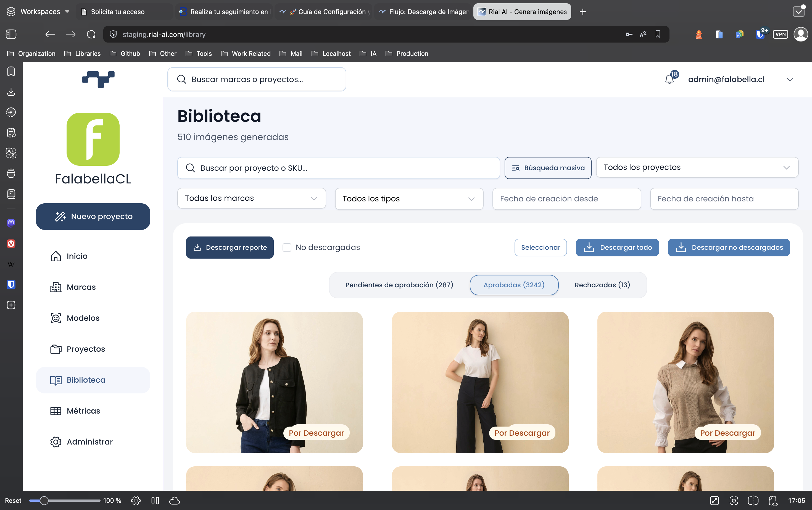Open Marcas in the sidebar
Viewport: 812px width, 510px height.
pos(93,287)
